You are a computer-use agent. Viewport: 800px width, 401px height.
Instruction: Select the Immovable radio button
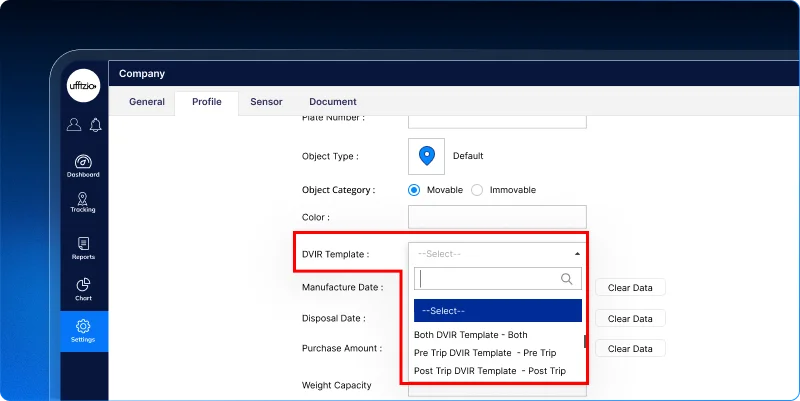coord(477,190)
